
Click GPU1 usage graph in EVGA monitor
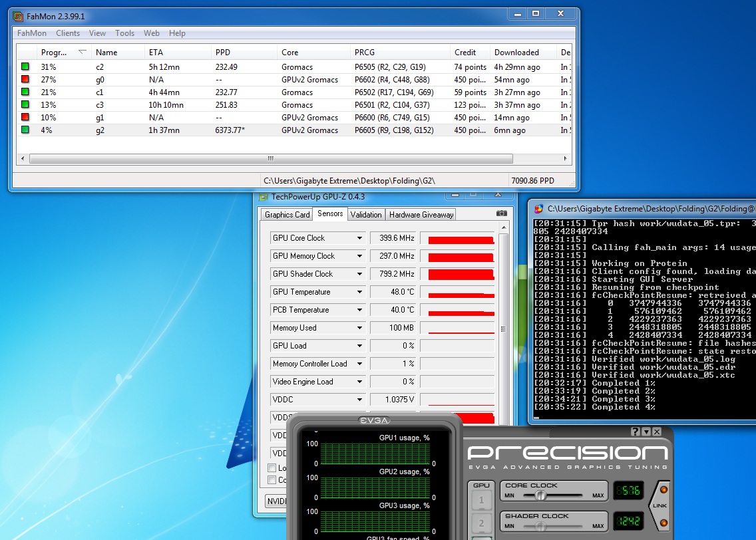click(x=375, y=454)
